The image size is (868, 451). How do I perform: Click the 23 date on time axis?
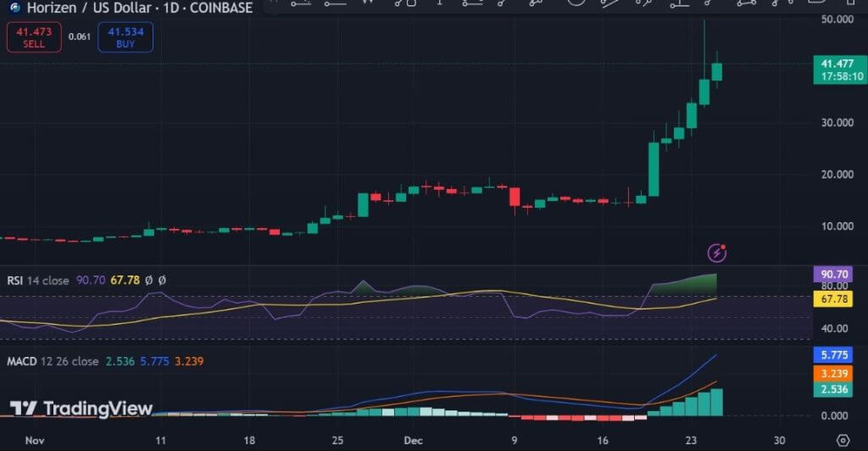click(691, 441)
